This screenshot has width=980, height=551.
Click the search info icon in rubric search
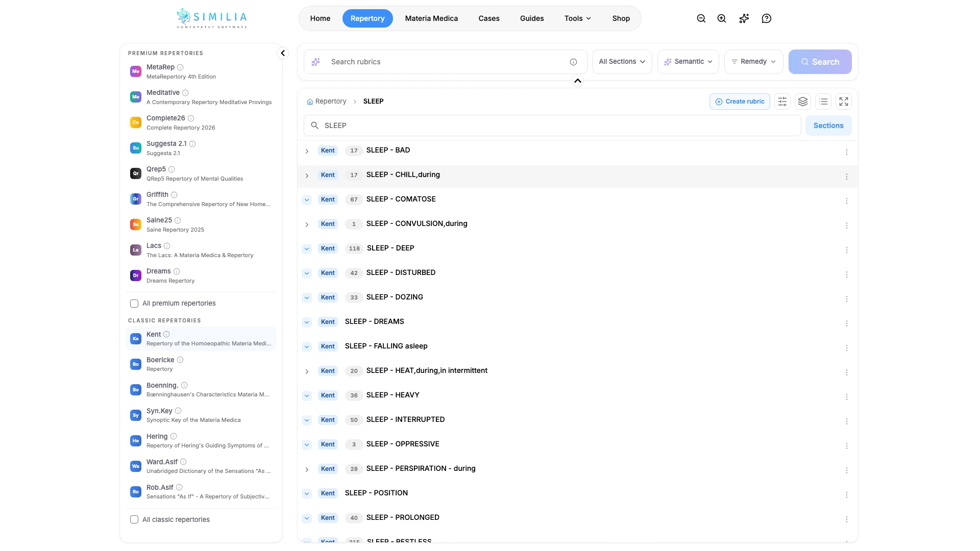(574, 62)
